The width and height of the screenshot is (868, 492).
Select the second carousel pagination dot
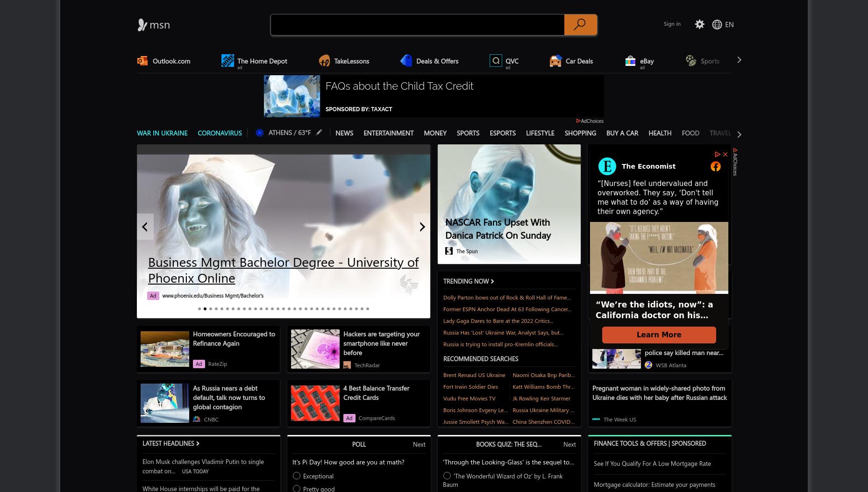tap(205, 309)
